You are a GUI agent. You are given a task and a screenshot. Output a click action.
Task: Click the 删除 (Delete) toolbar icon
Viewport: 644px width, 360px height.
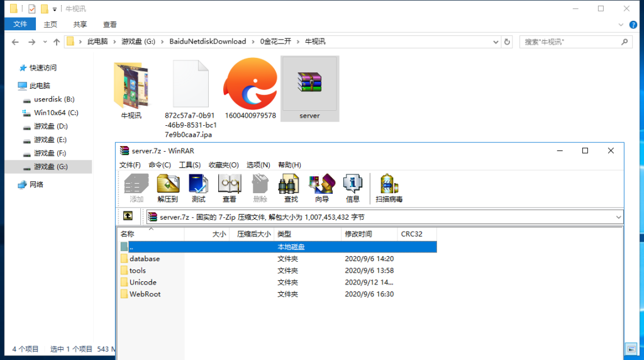[x=260, y=188]
